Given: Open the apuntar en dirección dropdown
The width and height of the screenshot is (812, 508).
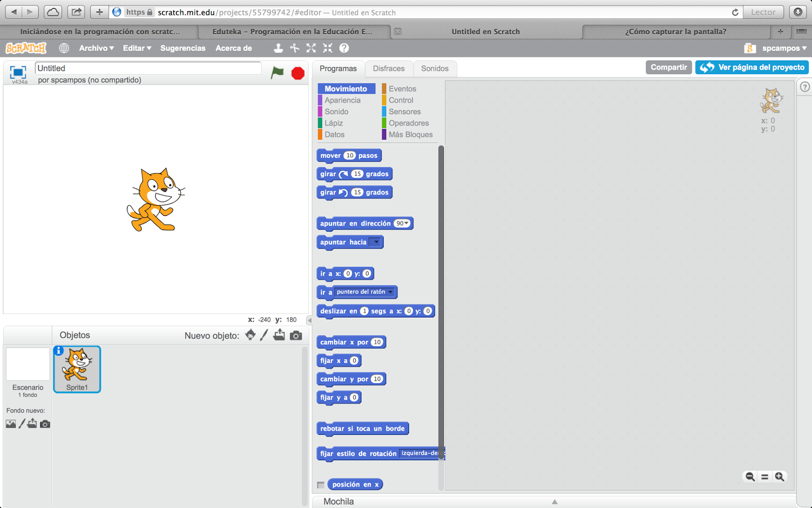Looking at the screenshot, I should pos(403,223).
